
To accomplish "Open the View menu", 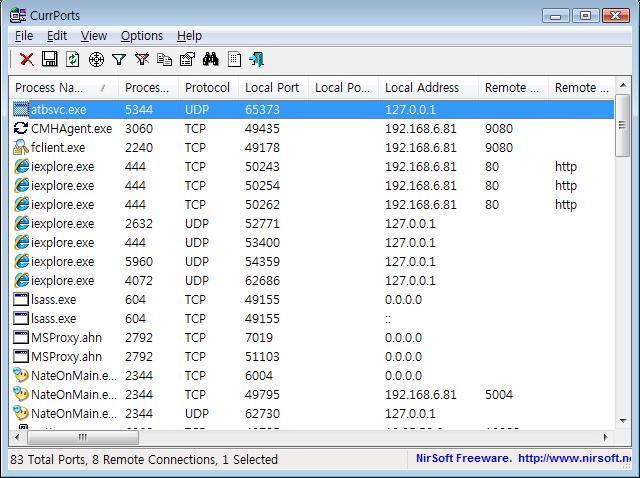I will click(93, 36).
